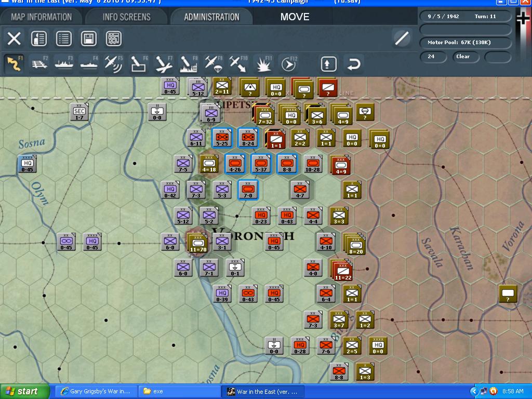Select the SEC 1-7 security unit counter
Screen dimensions: 532x399
click(79, 112)
